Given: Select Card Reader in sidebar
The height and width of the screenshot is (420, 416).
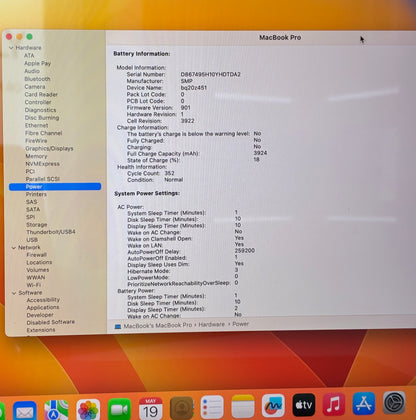Looking at the screenshot, I should pos(41,94).
